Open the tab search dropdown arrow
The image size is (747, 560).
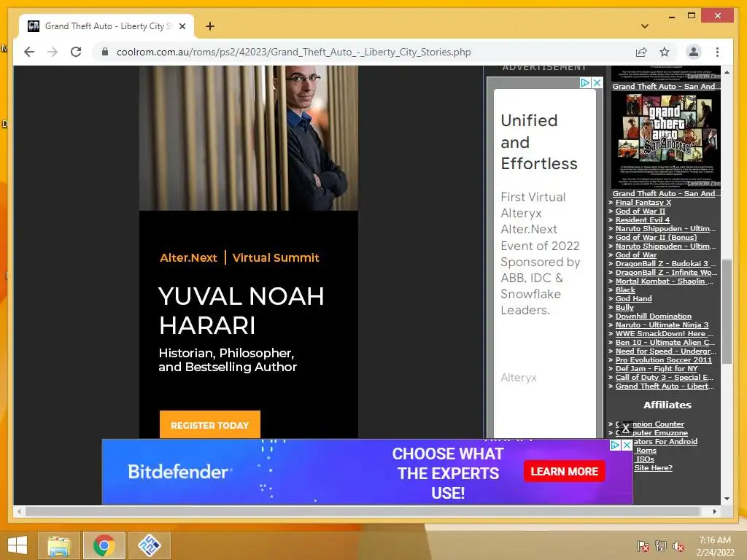pos(645,26)
